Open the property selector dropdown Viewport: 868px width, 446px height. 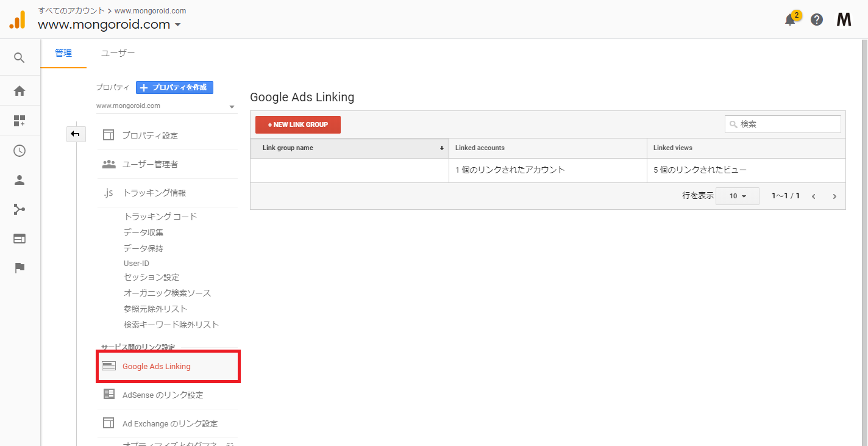(x=166, y=106)
